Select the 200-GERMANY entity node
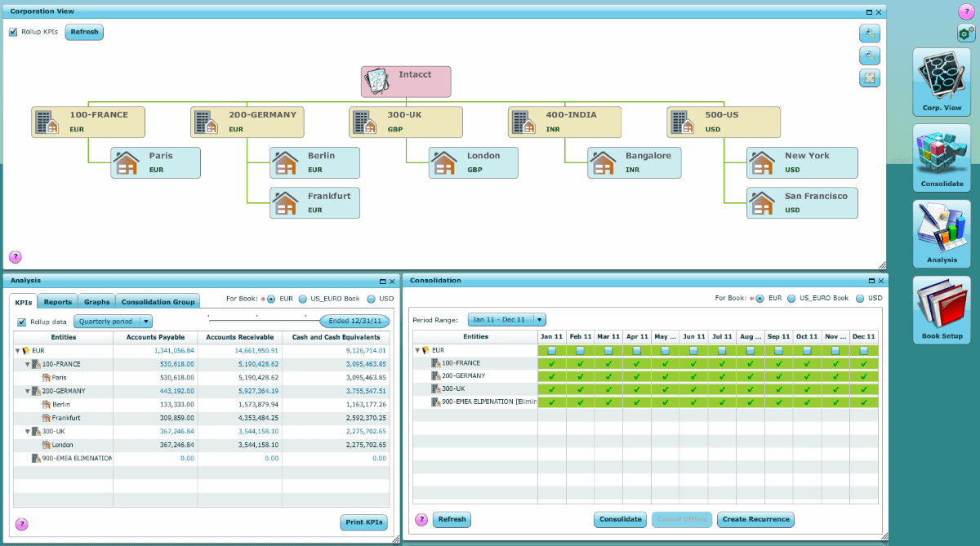This screenshot has height=546, width=980. click(x=247, y=122)
